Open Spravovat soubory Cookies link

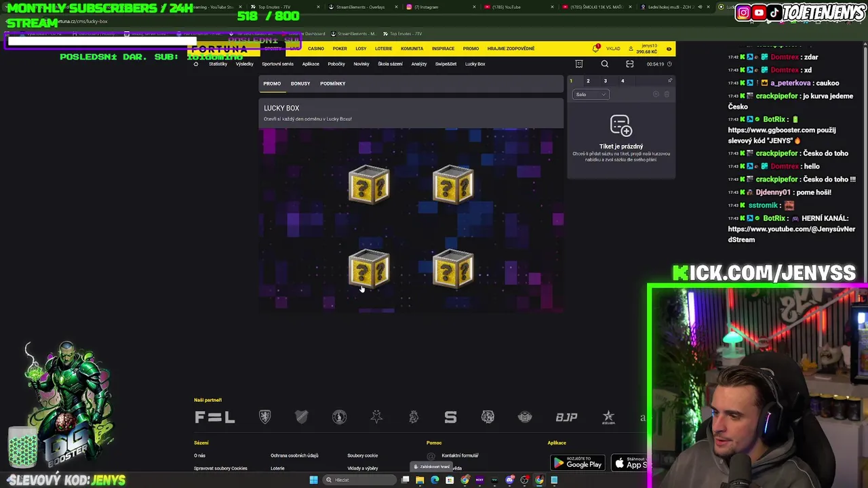click(220, 468)
